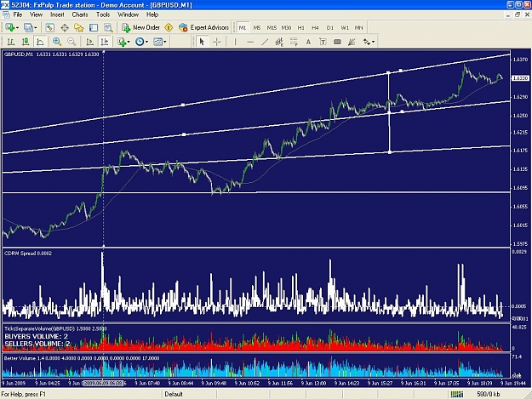The height and width of the screenshot is (399, 532).
Task: Open the Window menu
Action: click(129, 14)
